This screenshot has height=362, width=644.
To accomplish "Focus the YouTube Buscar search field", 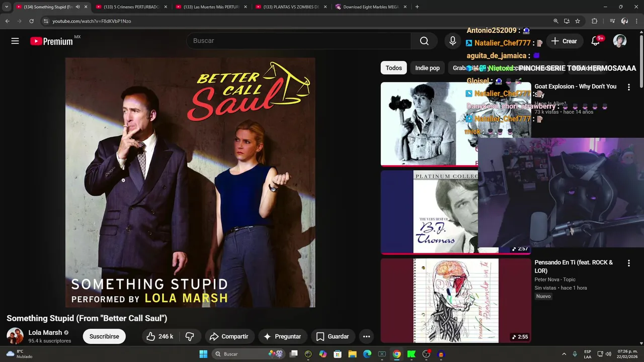I will tap(298, 41).
